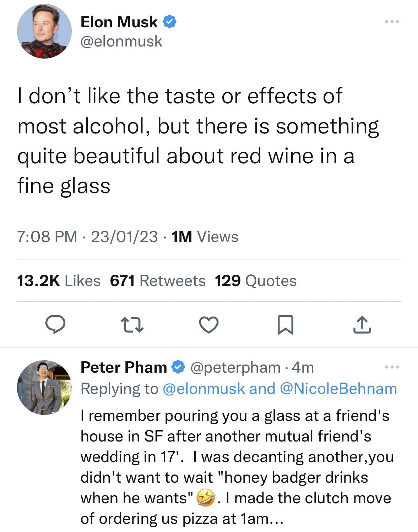Like the tweet with heart icon

point(209,325)
